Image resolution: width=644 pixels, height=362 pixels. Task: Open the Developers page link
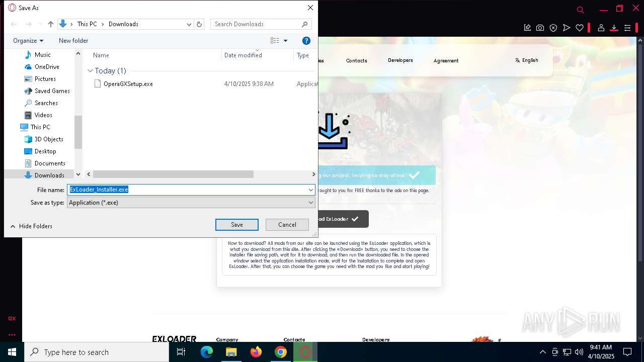pyautogui.click(x=400, y=60)
